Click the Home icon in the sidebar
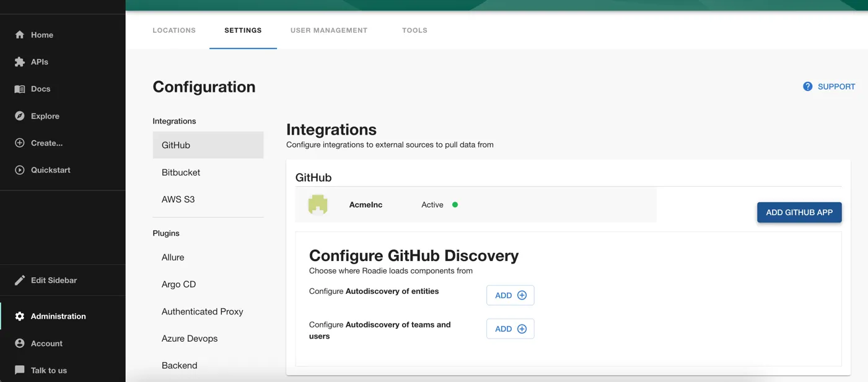Viewport: 868px width, 382px height. click(19, 35)
